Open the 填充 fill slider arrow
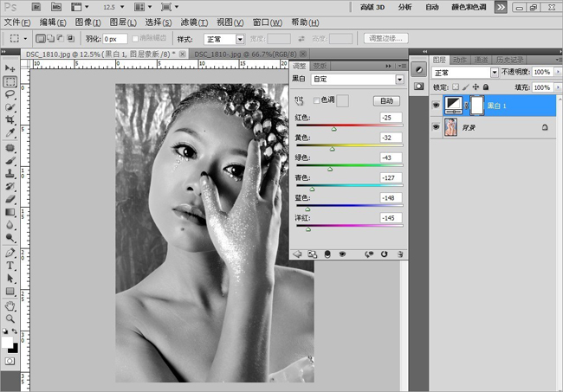 (x=558, y=87)
